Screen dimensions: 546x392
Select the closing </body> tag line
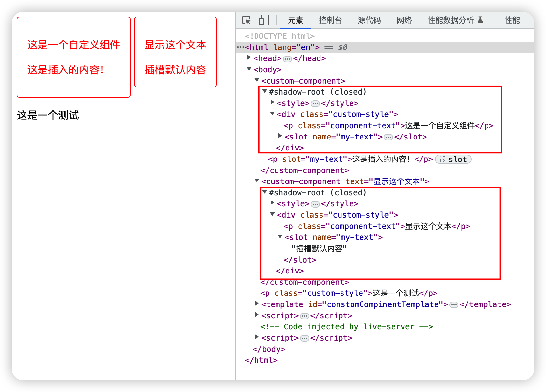[269, 349]
